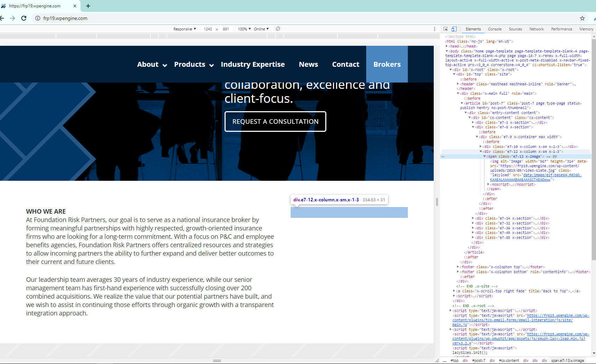
Task: Expand the e7-1 x-section div
Action: 473,122
